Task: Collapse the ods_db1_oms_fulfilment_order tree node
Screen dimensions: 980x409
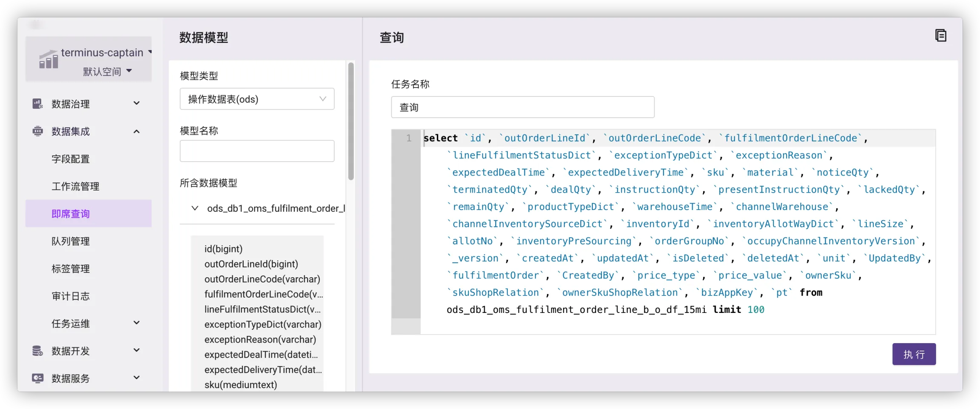Action: tap(195, 208)
